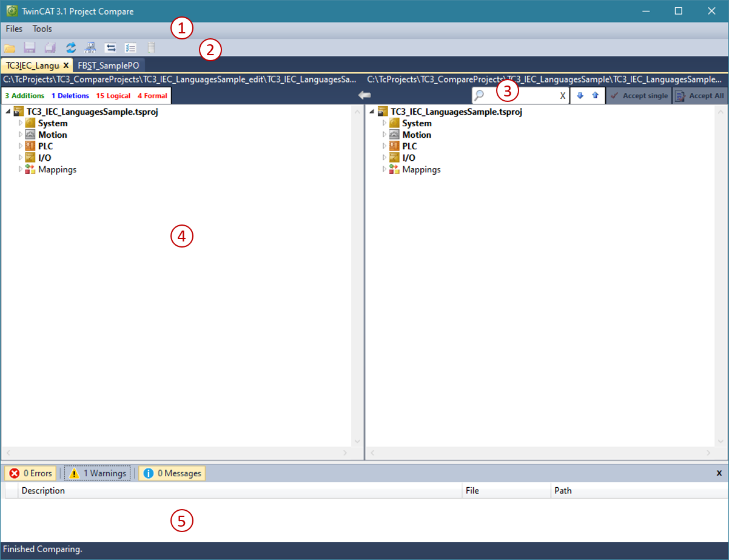
Task: Click the System icon in left tree
Action: click(x=30, y=123)
